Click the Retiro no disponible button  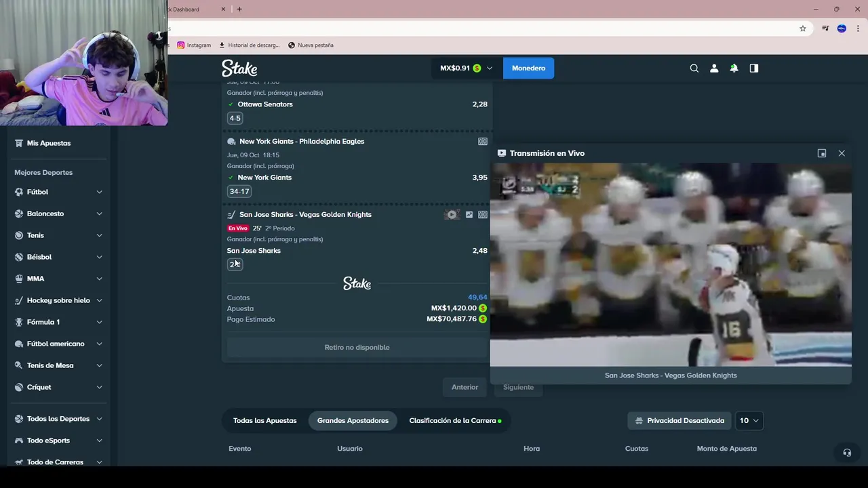pos(357,347)
